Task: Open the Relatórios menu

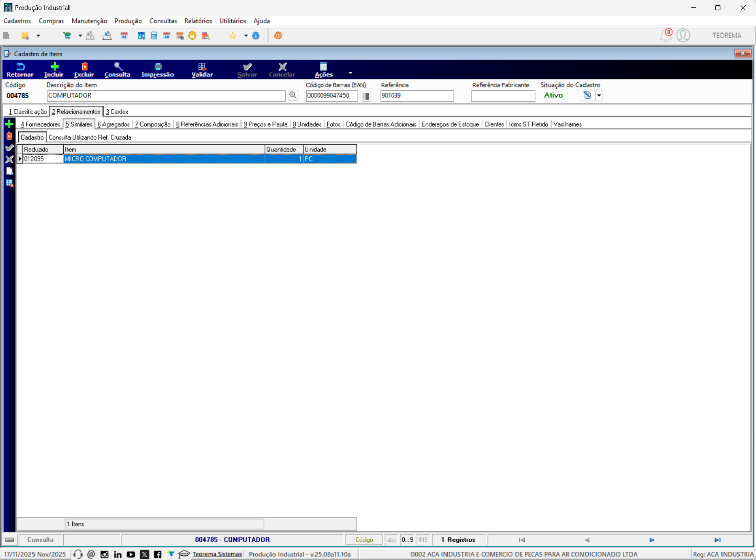Action: click(198, 21)
